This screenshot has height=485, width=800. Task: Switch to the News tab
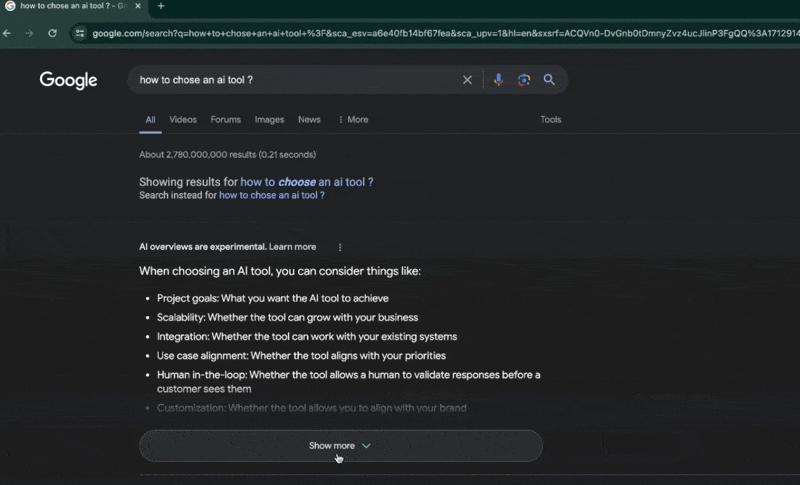309,120
